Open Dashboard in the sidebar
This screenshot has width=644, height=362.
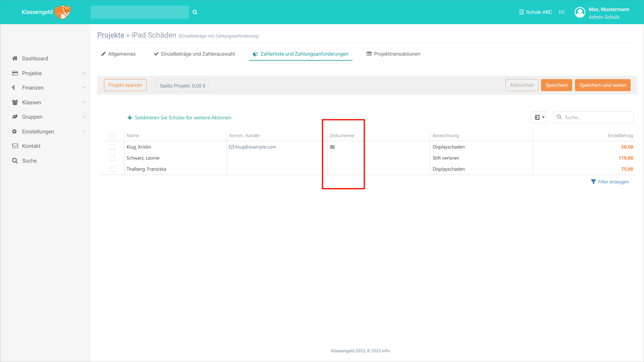35,58
